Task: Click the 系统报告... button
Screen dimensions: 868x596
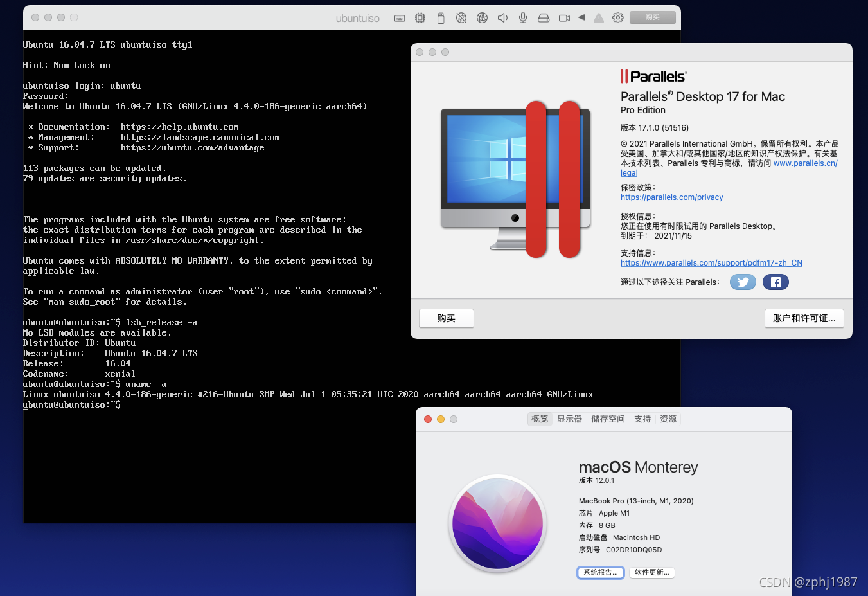Action: [601, 572]
